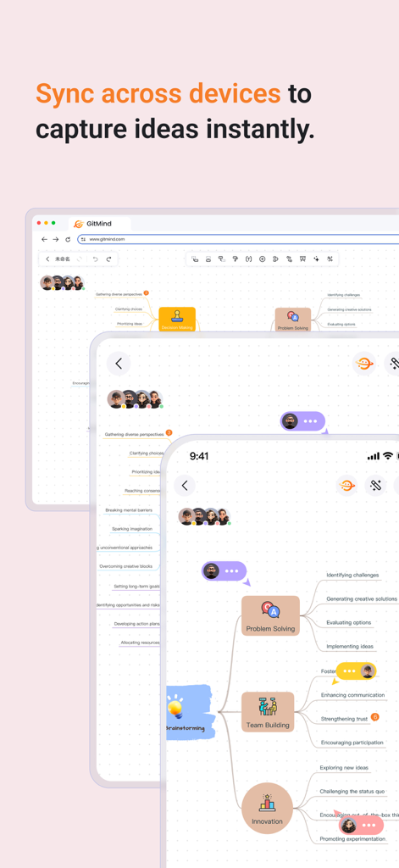
Task: Select Identifying challenges branch on phone
Action: tap(352, 576)
